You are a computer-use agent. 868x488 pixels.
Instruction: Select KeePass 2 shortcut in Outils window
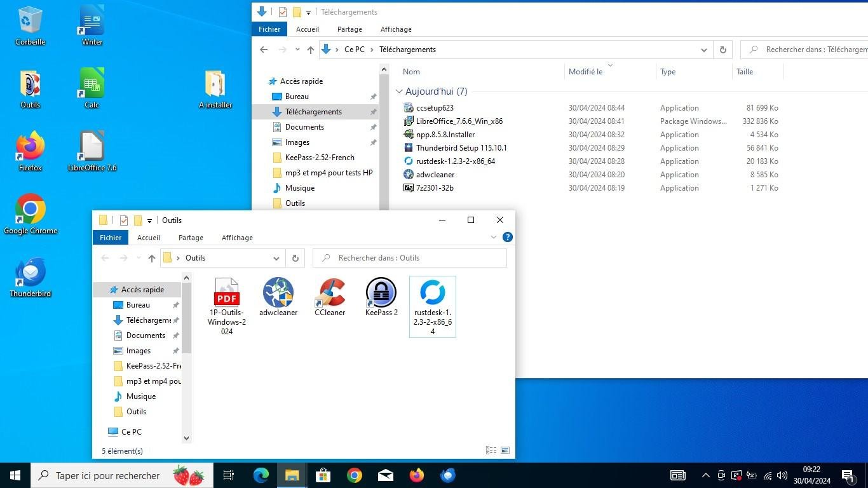pos(381,297)
